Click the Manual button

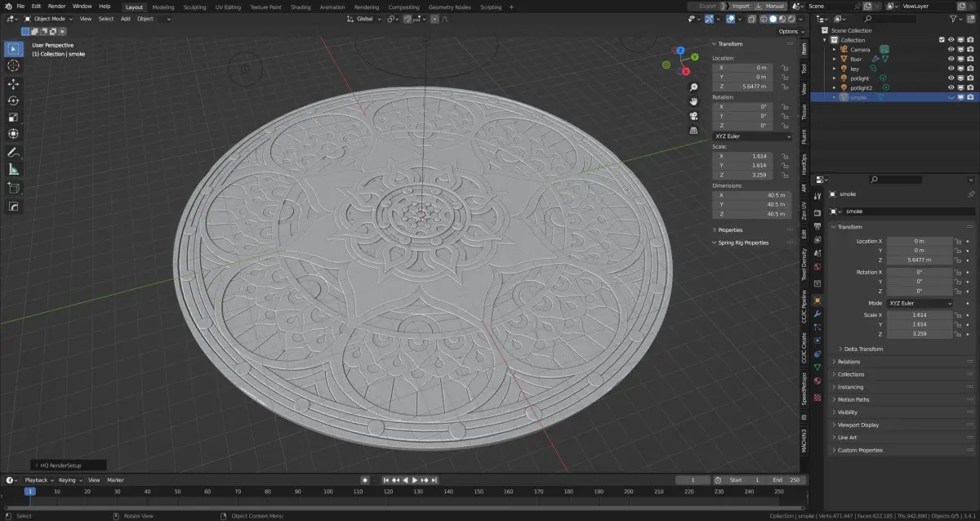[x=770, y=6]
